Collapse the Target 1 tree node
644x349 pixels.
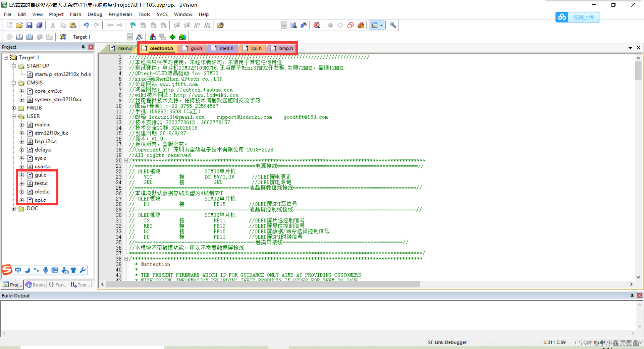[6, 58]
